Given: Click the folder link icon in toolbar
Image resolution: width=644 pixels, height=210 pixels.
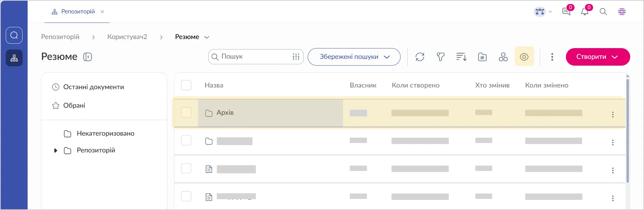Looking at the screenshot, I should (x=482, y=57).
